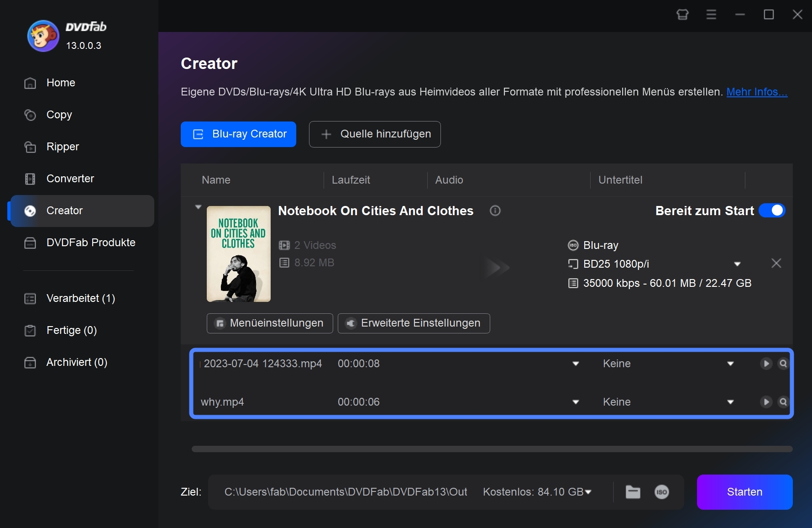This screenshot has width=812, height=528.
Task: Click the movie title Notebook On Cities And Clothes
Action: coord(376,211)
